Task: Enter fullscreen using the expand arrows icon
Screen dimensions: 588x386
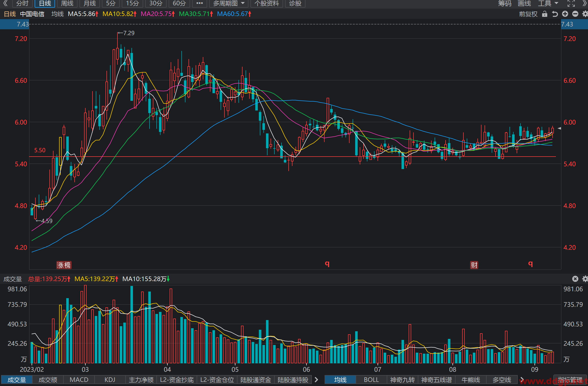Action: pos(571,3)
